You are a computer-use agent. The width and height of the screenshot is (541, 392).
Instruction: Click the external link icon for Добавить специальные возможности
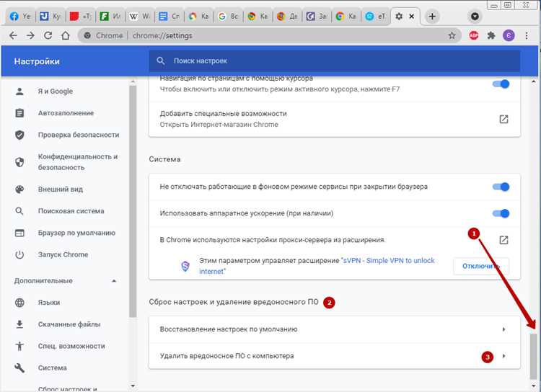pos(503,119)
